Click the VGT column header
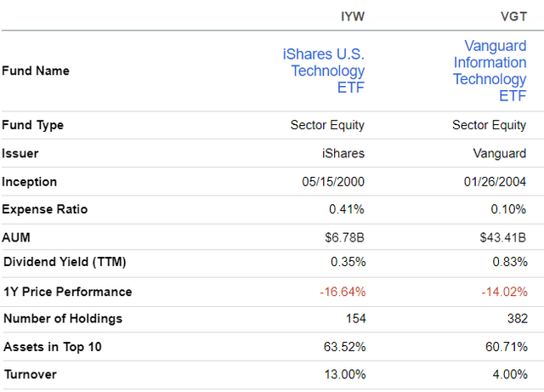Screen dimensions: 544x392 pyautogui.click(x=513, y=14)
